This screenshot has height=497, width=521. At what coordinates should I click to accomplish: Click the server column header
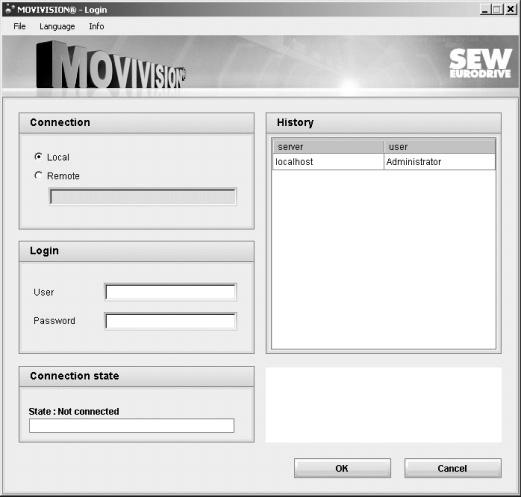click(x=328, y=147)
